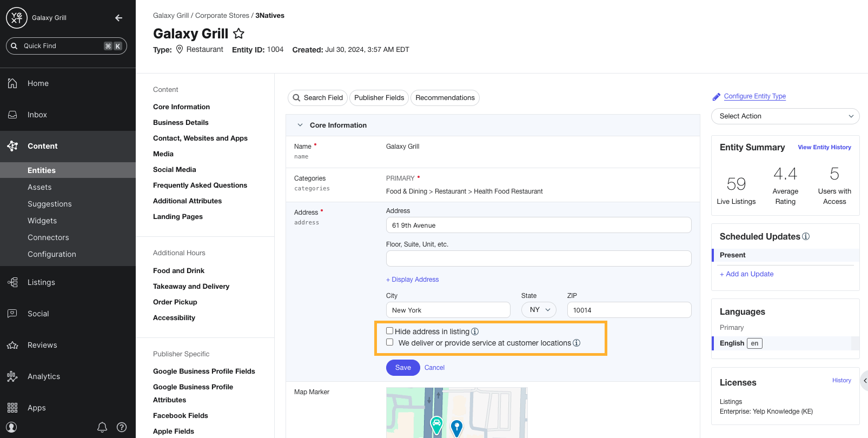Click the info icon next to Scheduled Updates
This screenshot has height=438, width=868.
point(806,236)
